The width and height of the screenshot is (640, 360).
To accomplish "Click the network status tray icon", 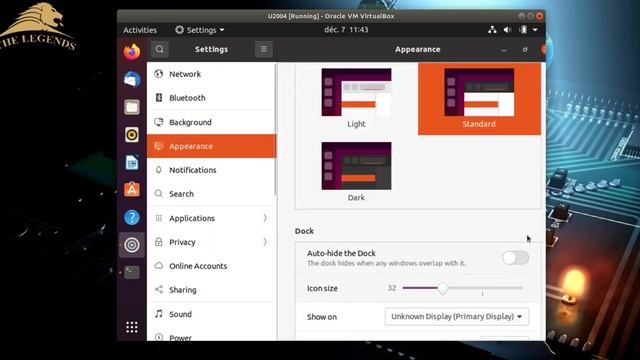I will (492, 30).
